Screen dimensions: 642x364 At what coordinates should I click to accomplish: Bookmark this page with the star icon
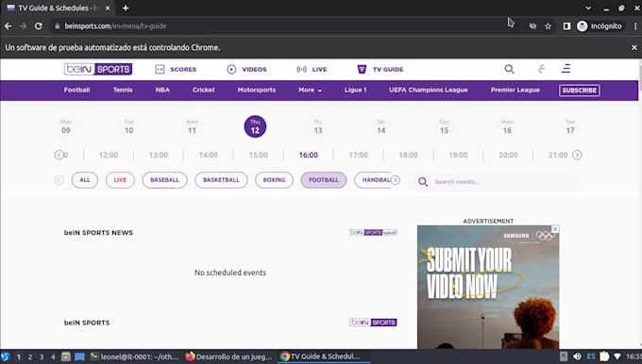click(x=548, y=26)
